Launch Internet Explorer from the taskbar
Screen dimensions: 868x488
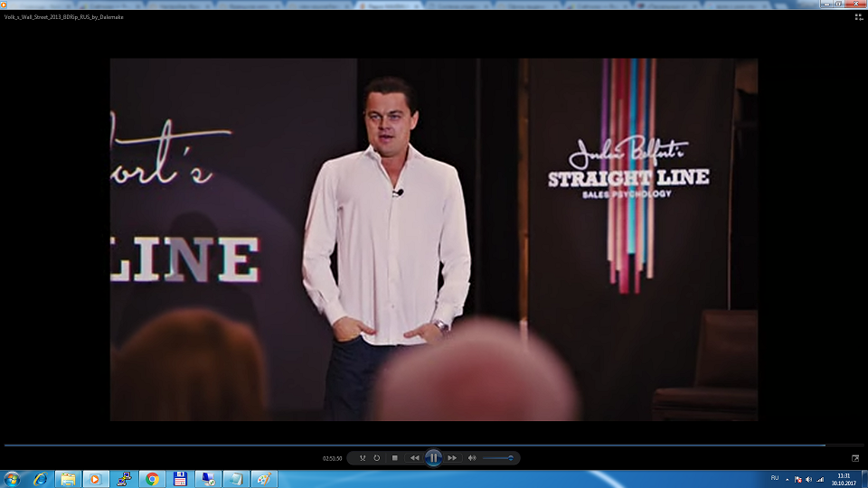[40, 479]
